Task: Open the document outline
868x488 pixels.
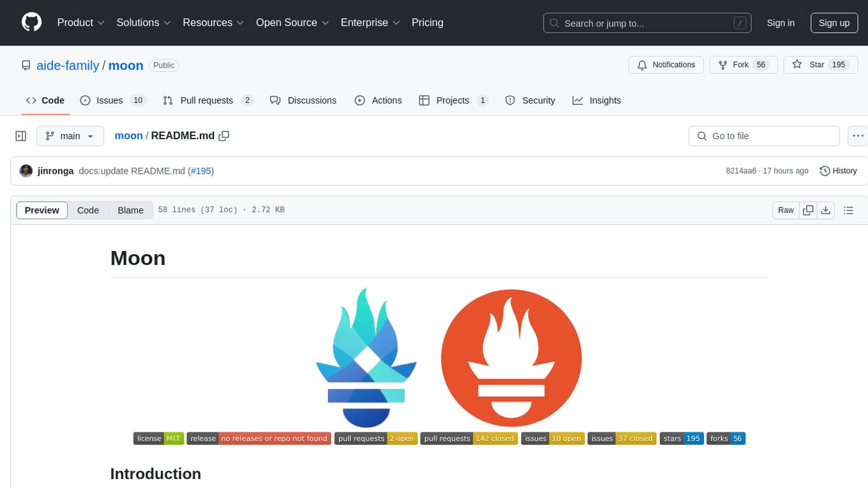Action: (x=848, y=210)
